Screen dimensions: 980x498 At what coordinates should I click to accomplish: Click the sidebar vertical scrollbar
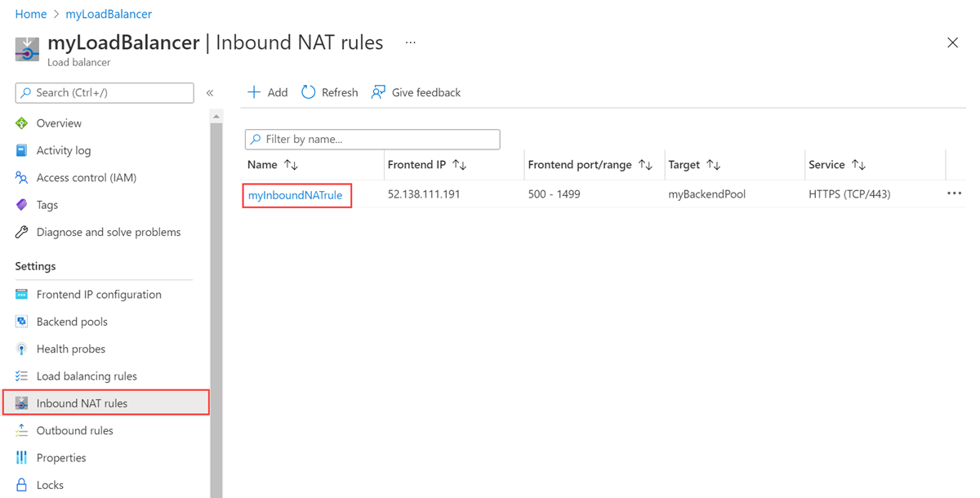[x=216, y=310]
